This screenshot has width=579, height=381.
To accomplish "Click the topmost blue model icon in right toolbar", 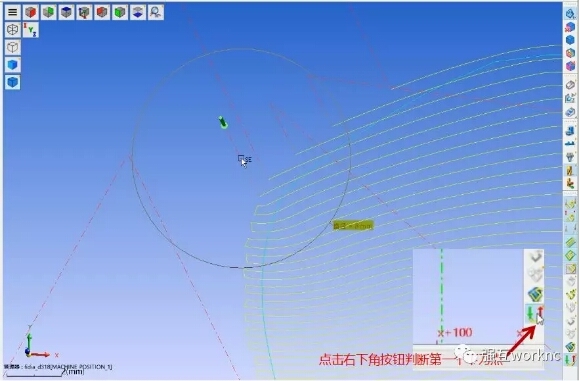I will (x=570, y=14).
